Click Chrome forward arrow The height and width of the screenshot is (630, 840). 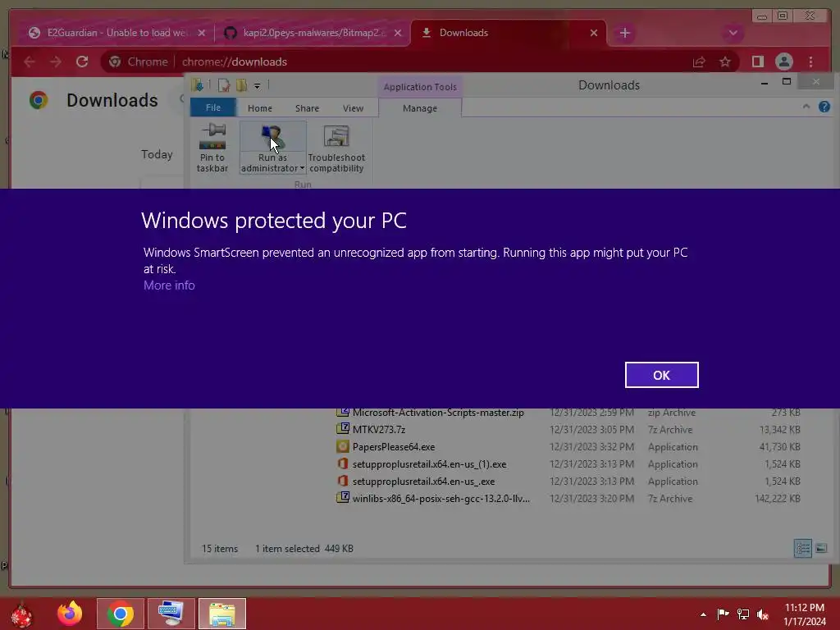tap(56, 62)
